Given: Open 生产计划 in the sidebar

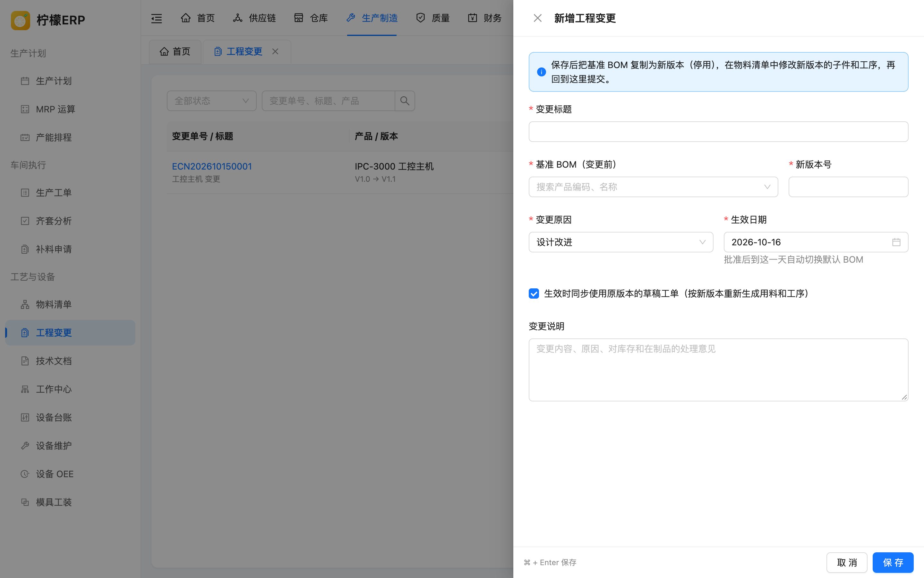Looking at the screenshot, I should (x=70, y=81).
